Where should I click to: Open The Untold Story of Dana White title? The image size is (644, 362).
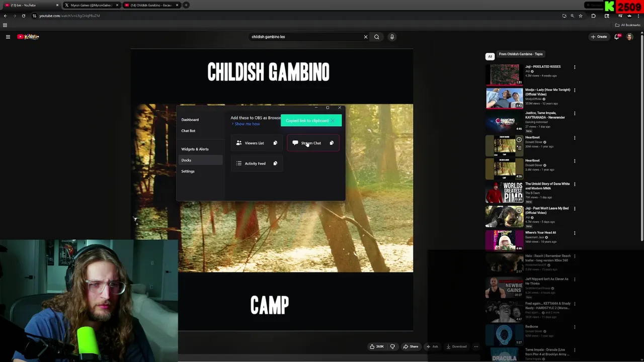tap(547, 186)
